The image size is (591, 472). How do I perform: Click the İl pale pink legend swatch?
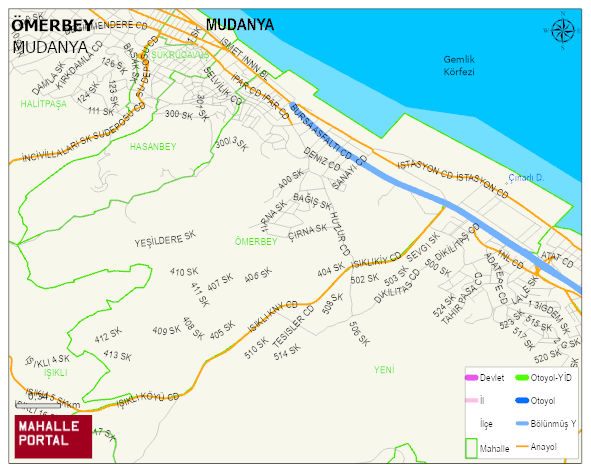472,400
